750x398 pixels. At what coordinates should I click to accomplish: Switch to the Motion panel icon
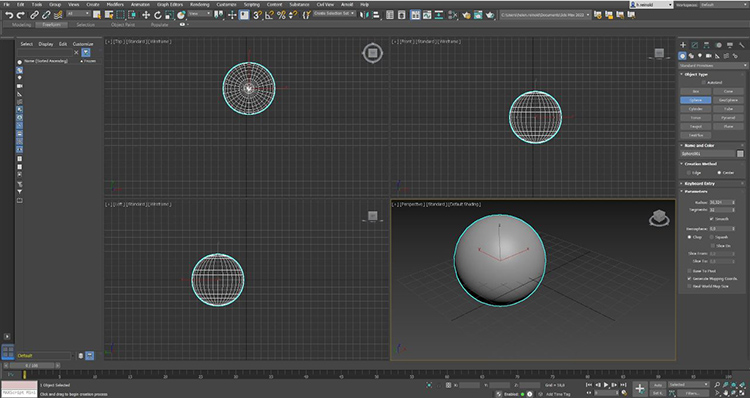(718, 45)
